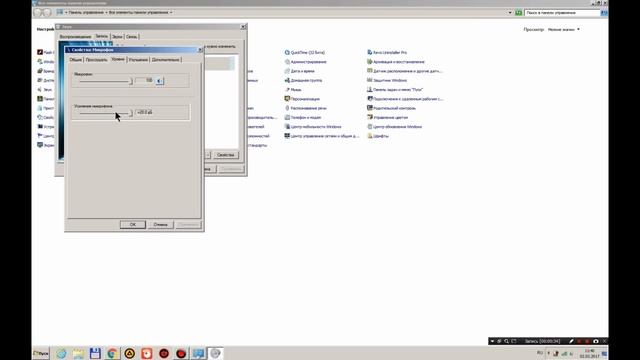Open Управление цветом item
This screenshot has height=360, width=640.
point(387,118)
